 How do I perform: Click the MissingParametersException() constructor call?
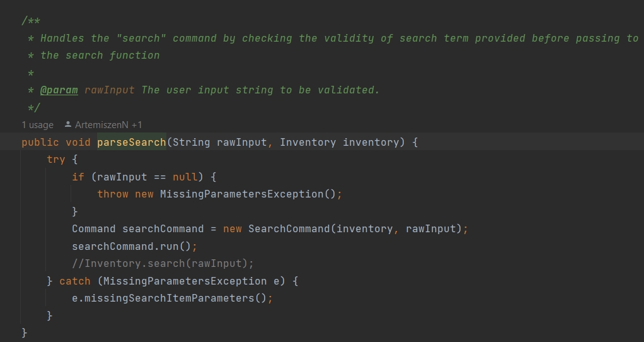click(x=248, y=194)
